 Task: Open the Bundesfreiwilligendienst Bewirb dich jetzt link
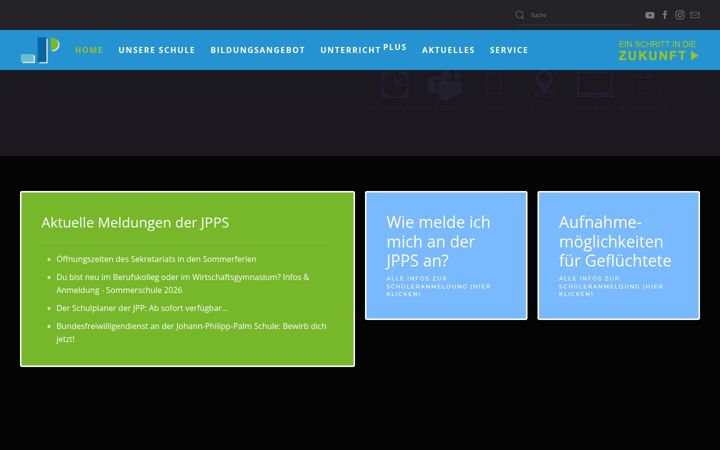point(191,332)
